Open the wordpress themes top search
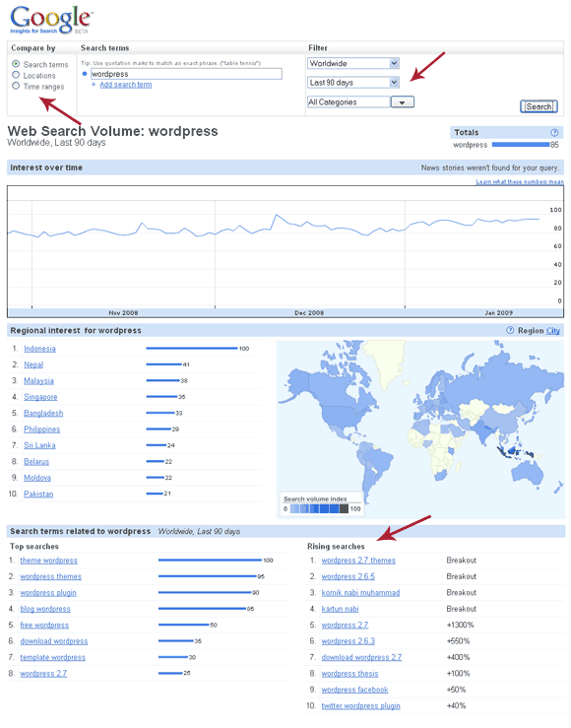Screen dimensions: 571x728 (50, 576)
